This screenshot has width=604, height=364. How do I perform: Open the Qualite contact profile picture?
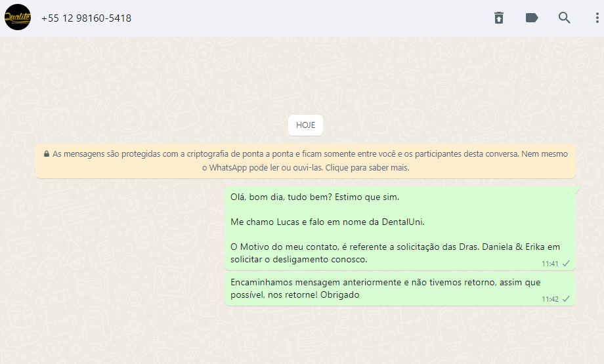18,17
